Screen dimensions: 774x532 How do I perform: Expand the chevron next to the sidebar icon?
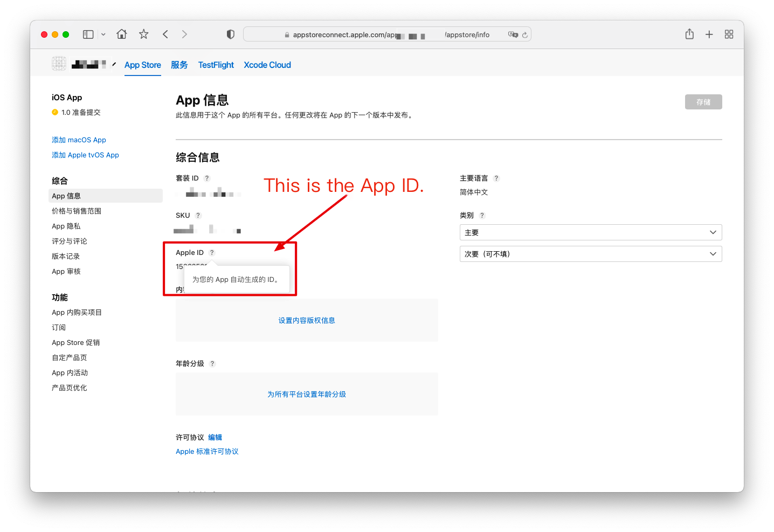tap(103, 34)
